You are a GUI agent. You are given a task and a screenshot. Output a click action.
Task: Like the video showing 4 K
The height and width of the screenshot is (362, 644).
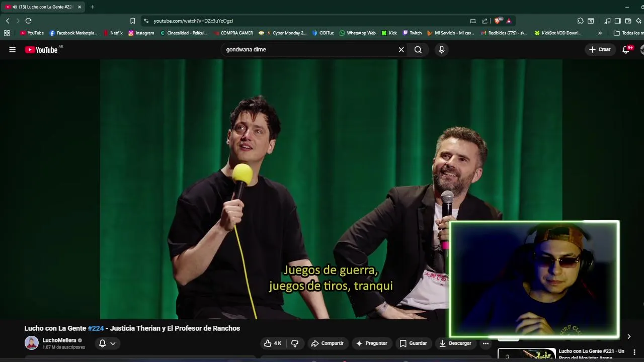[x=273, y=343]
